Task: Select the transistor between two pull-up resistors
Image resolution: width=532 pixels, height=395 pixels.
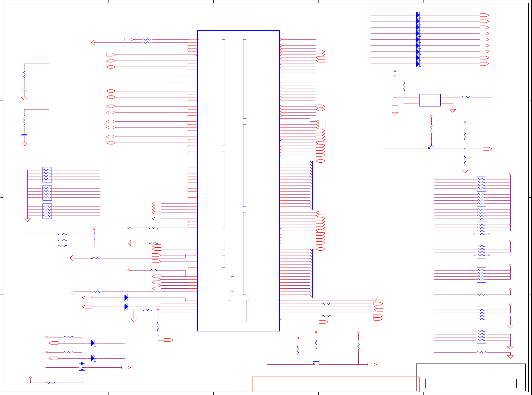Action: point(316,363)
